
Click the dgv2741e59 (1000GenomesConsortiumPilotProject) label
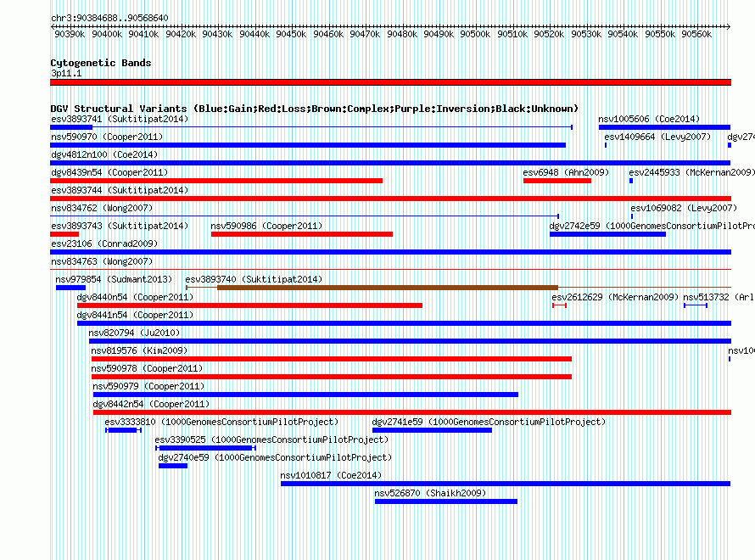(x=489, y=422)
